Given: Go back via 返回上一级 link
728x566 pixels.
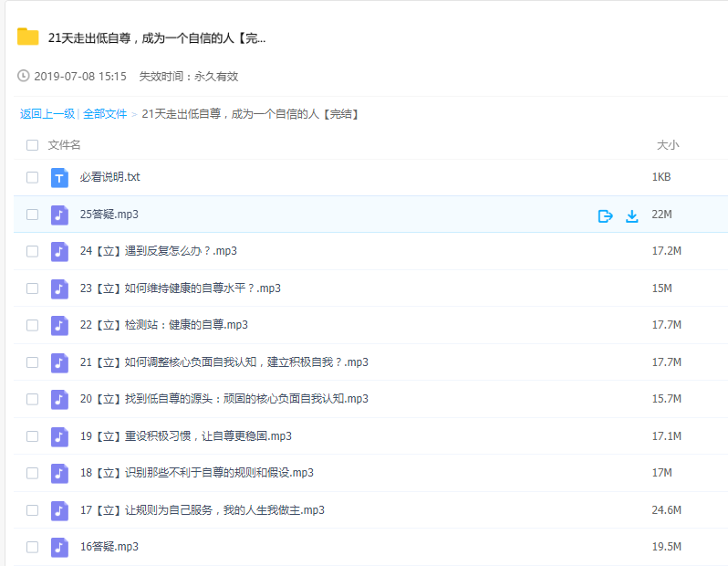Looking at the screenshot, I should (x=47, y=114).
